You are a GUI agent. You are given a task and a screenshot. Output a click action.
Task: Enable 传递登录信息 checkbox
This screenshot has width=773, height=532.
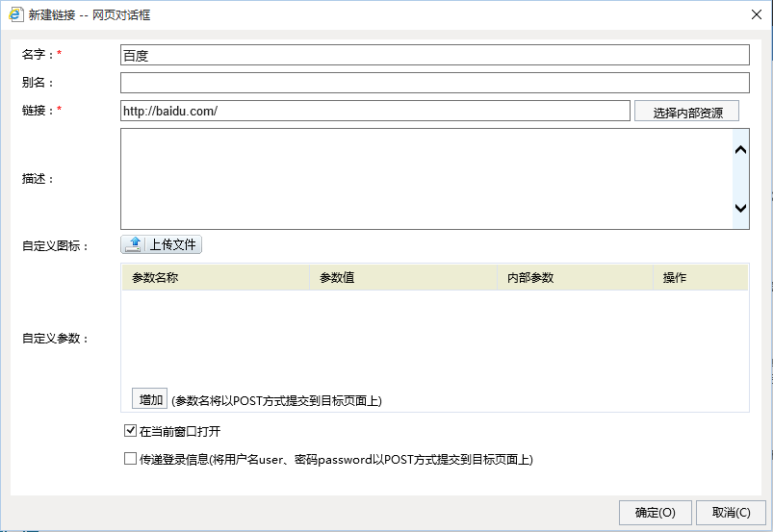pos(130,459)
